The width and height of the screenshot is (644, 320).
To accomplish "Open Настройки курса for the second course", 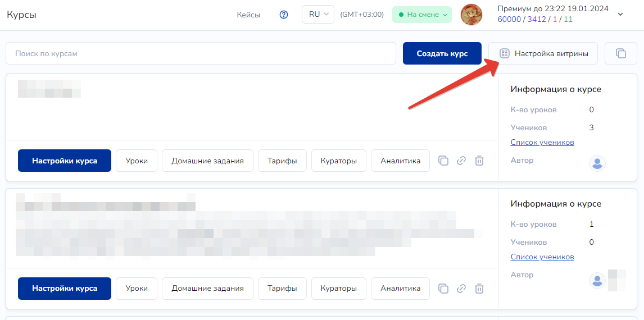I will coord(65,289).
